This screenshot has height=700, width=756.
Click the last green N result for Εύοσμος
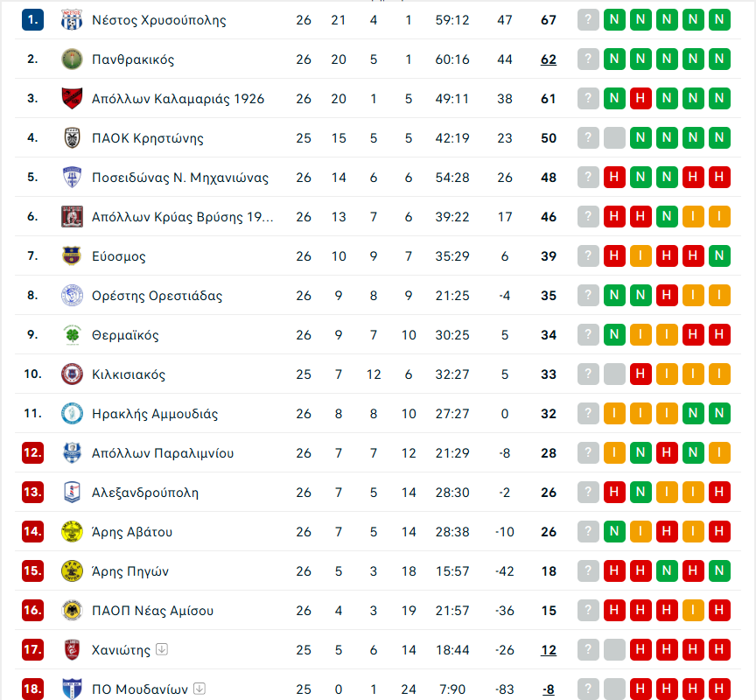click(719, 256)
